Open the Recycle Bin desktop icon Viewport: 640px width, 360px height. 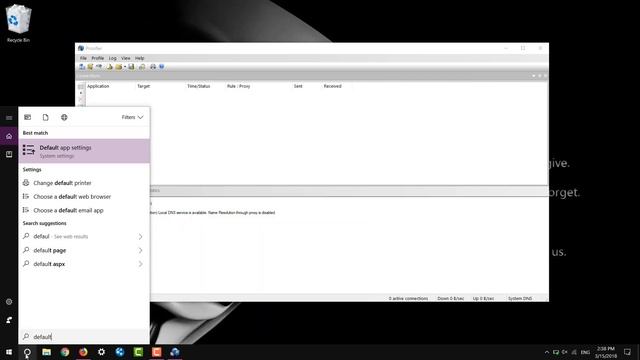(x=18, y=23)
